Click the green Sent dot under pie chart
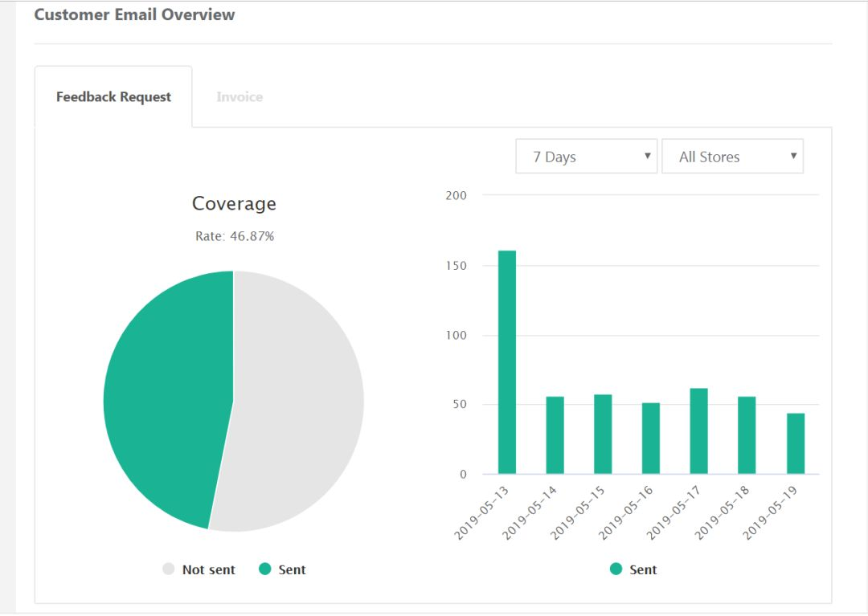Screen dimensions: 868x616 pos(264,569)
